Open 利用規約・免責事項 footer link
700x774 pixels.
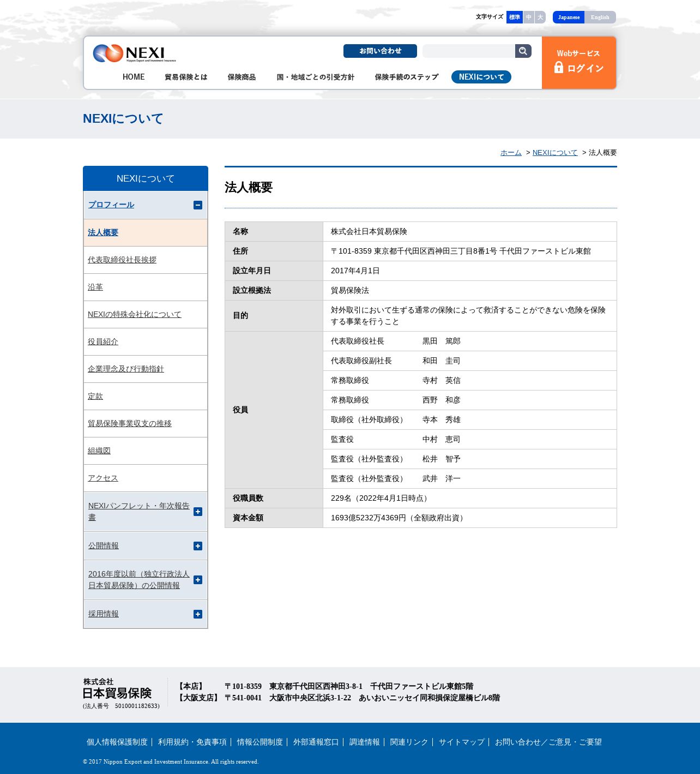click(x=192, y=742)
